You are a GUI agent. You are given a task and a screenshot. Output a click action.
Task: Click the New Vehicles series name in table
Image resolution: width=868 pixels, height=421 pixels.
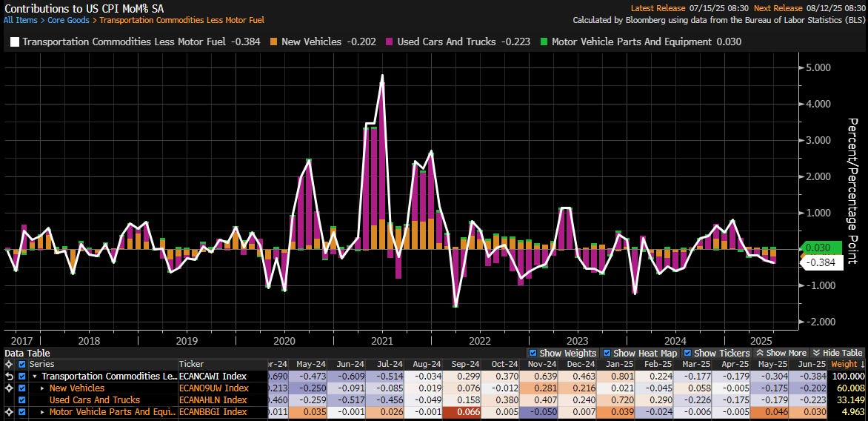pyautogui.click(x=76, y=388)
